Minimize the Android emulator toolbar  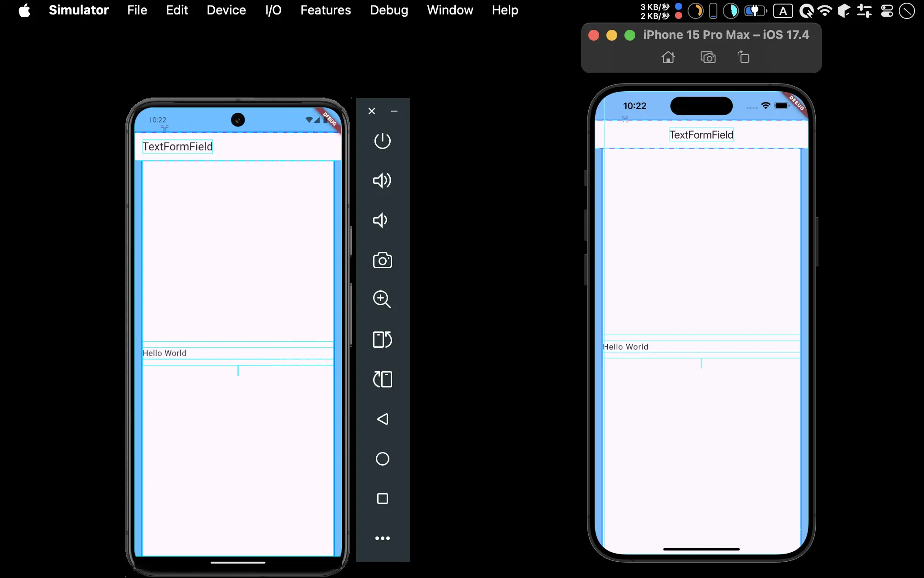coord(394,111)
